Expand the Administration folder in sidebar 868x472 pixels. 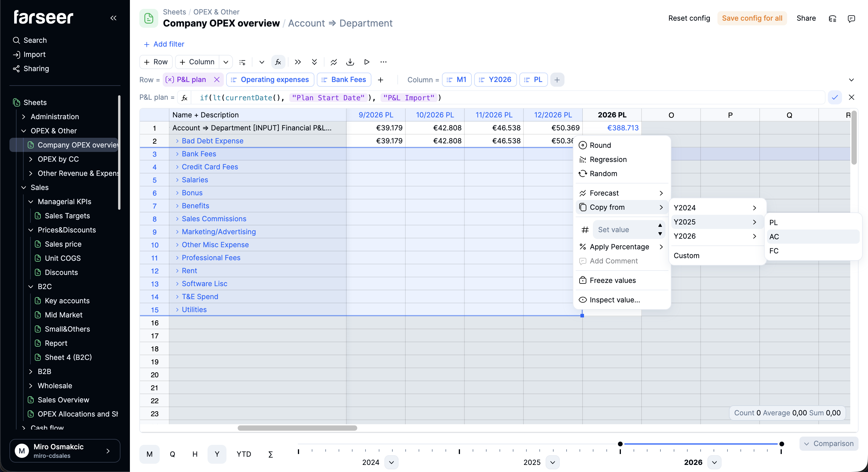coord(24,117)
